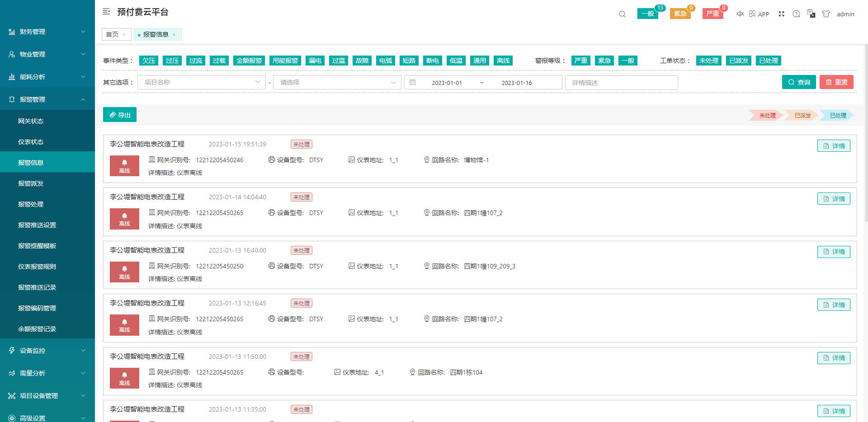Click the 能耗分析 bar chart icon
This screenshot has width=868, height=422.
[12, 77]
